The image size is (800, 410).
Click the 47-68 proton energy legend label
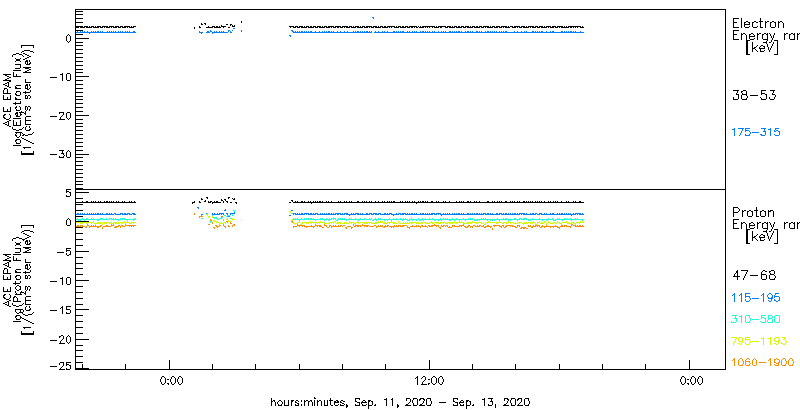(754, 276)
